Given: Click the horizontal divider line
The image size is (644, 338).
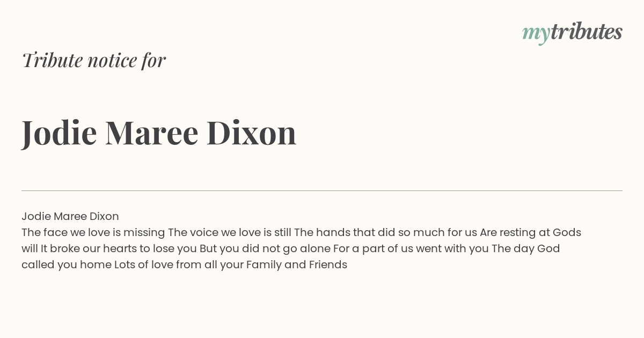Looking at the screenshot, I should coord(322,190).
